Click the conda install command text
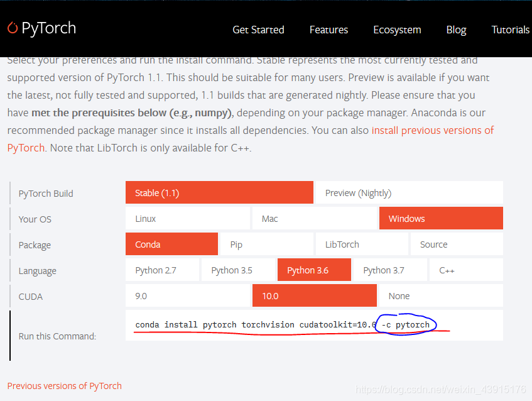 282,325
